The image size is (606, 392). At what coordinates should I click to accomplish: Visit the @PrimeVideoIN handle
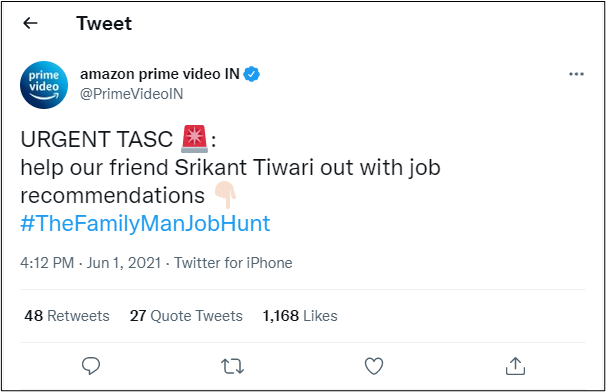[131, 94]
